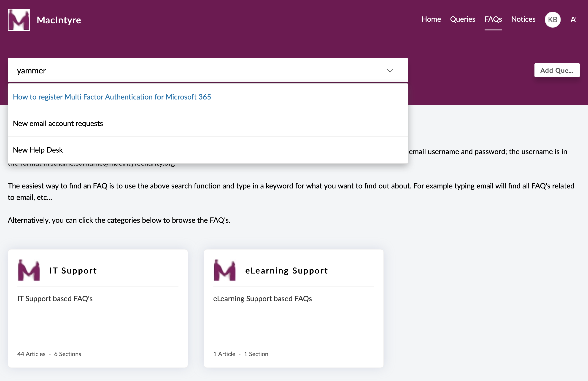Click eLearning Support based FAQs description
This screenshot has height=381, width=588.
(262, 298)
